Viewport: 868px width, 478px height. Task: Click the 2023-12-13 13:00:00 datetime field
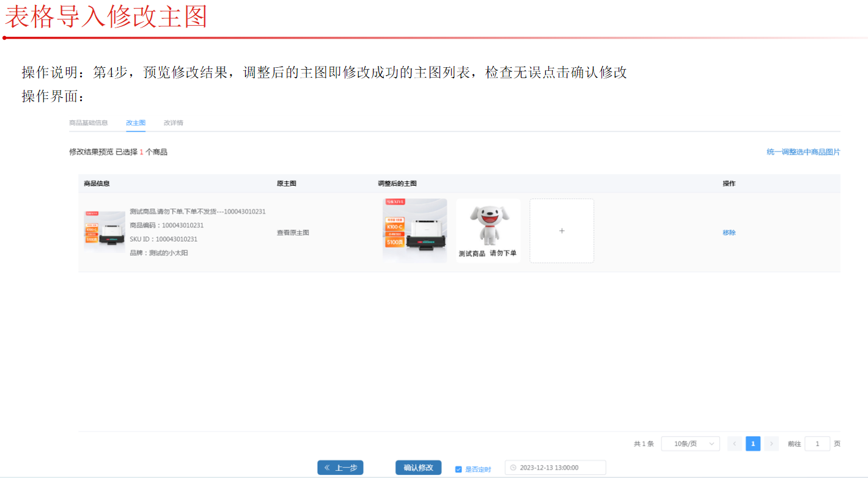[x=555, y=468]
